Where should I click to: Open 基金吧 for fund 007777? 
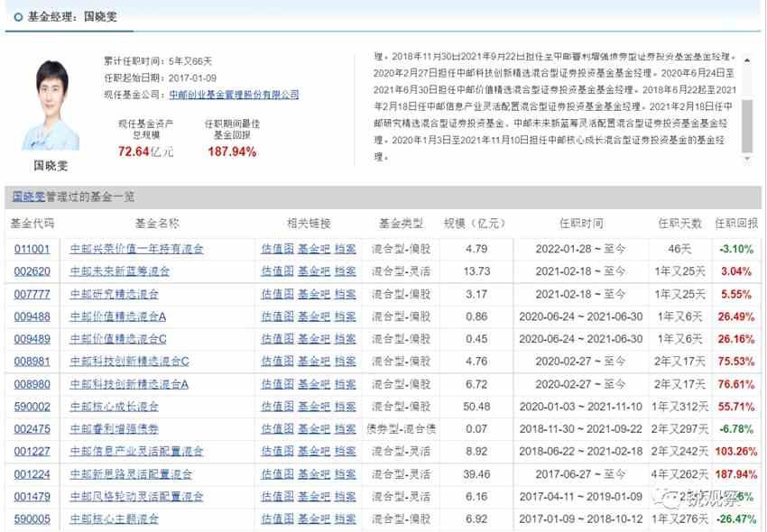pos(314,294)
